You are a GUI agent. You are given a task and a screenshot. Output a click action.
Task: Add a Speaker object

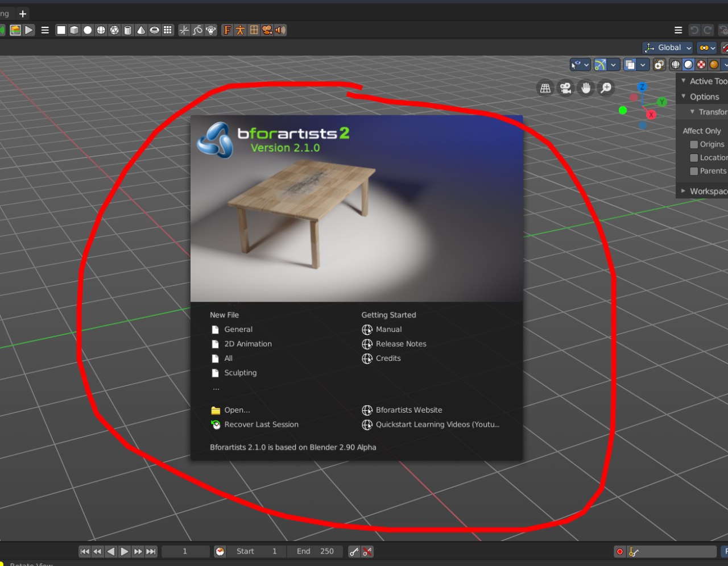(x=280, y=30)
